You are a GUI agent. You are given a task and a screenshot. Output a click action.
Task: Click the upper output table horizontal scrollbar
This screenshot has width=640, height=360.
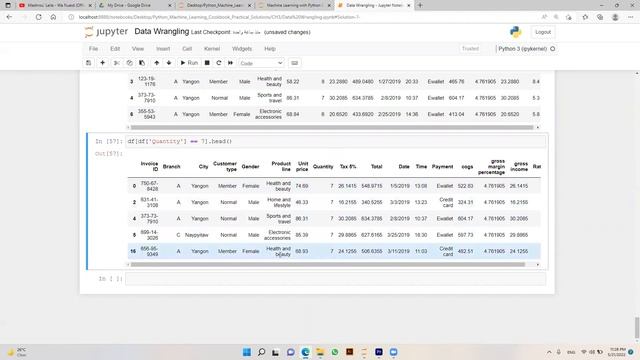tap(332, 127)
